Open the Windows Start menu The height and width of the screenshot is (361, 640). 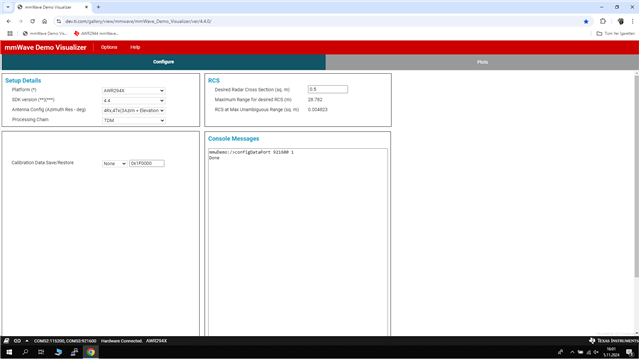[9, 352]
